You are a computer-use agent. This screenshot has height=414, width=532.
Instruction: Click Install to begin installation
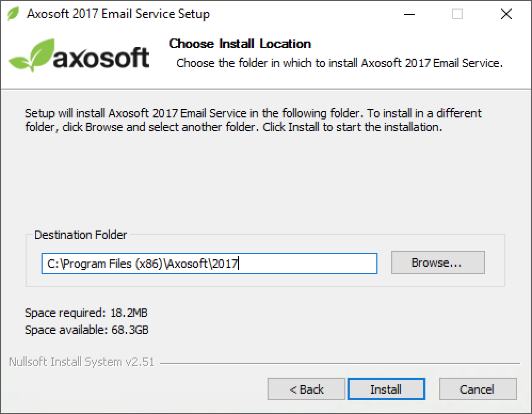pyautogui.click(x=386, y=389)
